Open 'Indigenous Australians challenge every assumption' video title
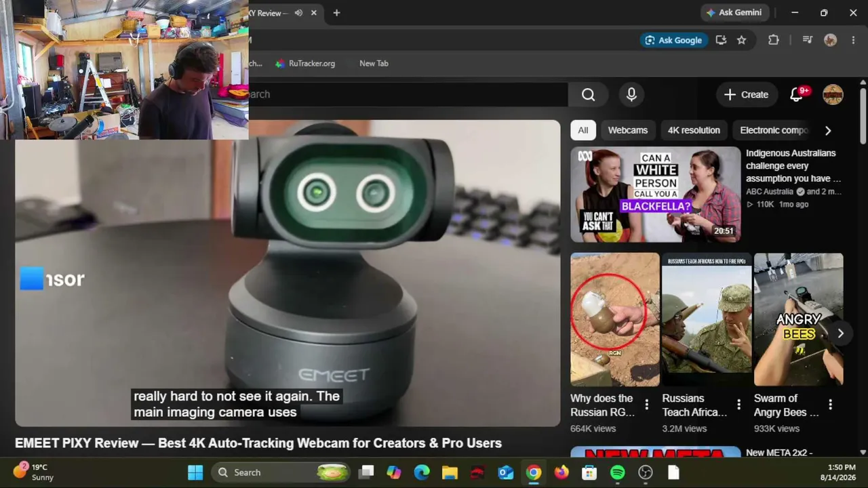Viewport: 868px width, 488px height. [x=793, y=166]
